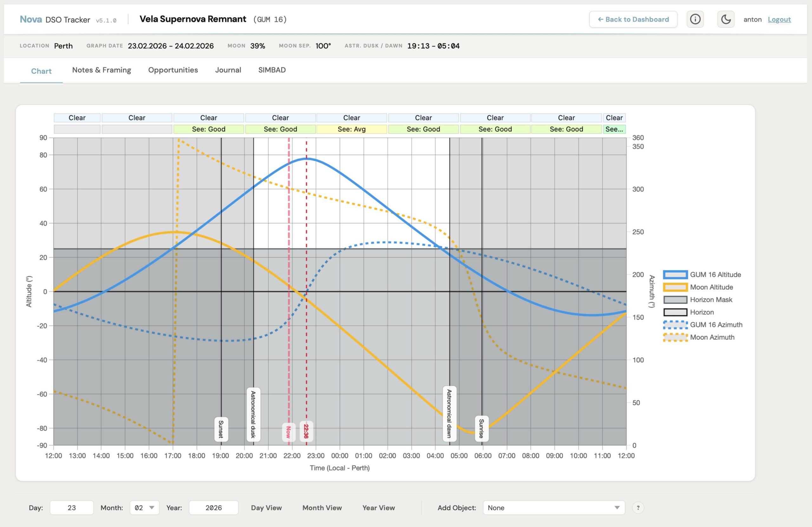Switch to Year View

(378, 508)
